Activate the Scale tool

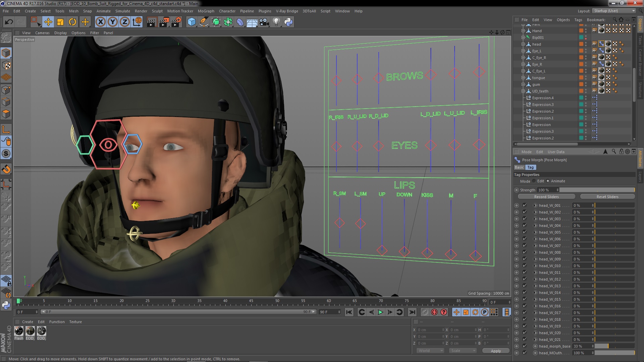(60, 22)
